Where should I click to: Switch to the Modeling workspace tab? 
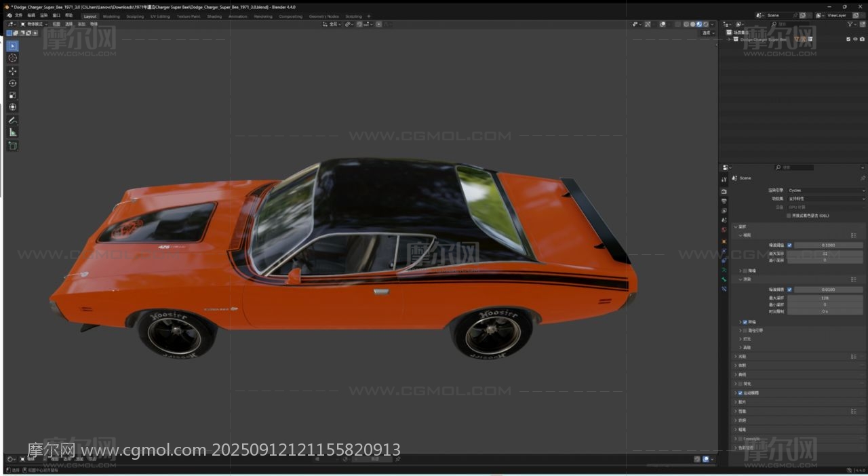tap(111, 16)
